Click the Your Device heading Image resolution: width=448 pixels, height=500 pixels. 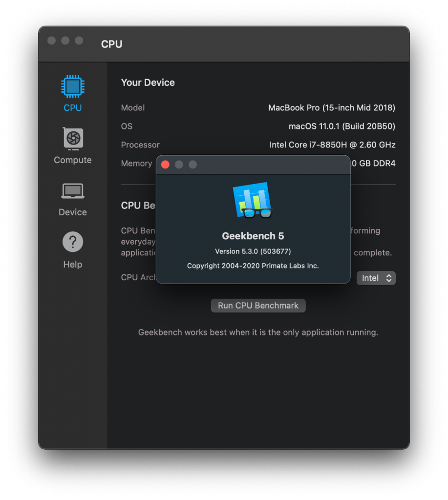tap(148, 83)
